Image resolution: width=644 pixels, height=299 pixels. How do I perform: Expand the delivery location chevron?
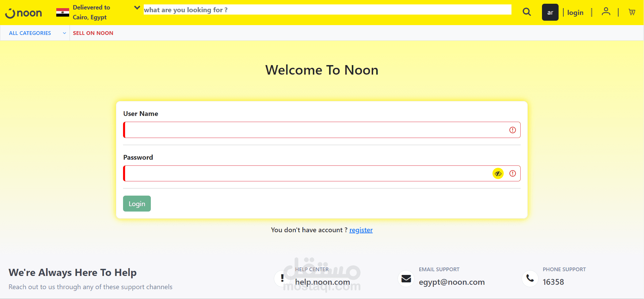(x=137, y=7)
